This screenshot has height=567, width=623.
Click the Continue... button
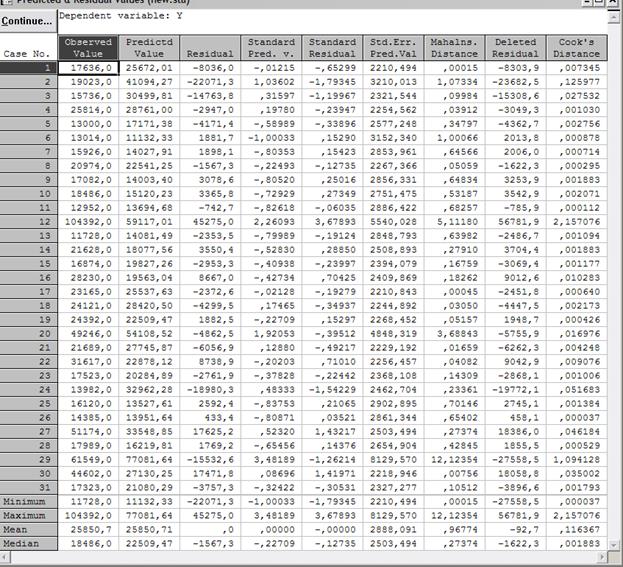(x=28, y=20)
